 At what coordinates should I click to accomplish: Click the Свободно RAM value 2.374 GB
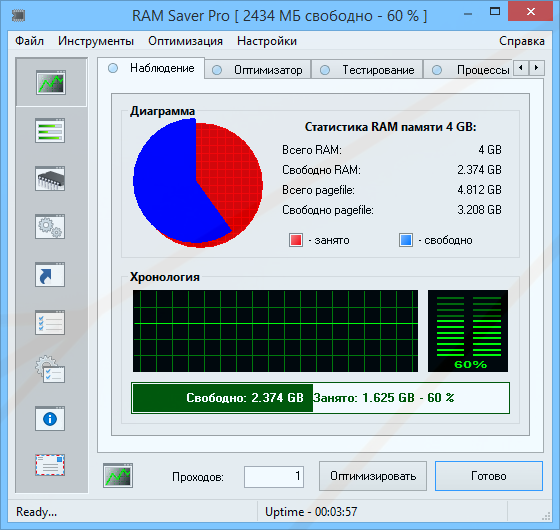479,170
